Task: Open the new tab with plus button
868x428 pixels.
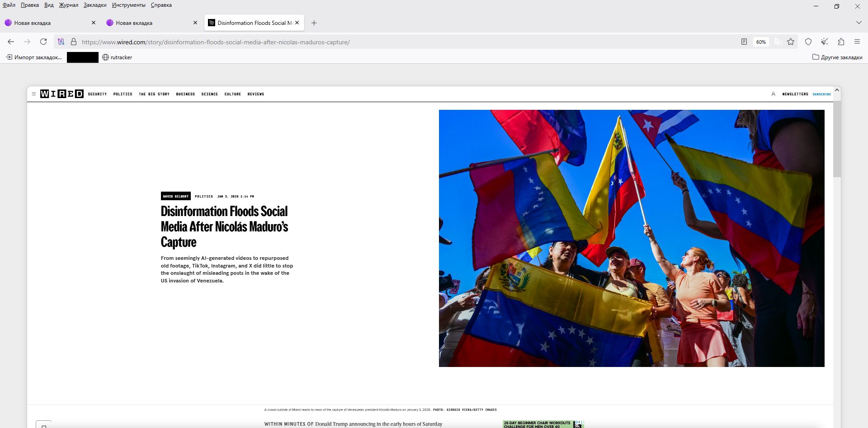Action: click(x=314, y=23)
